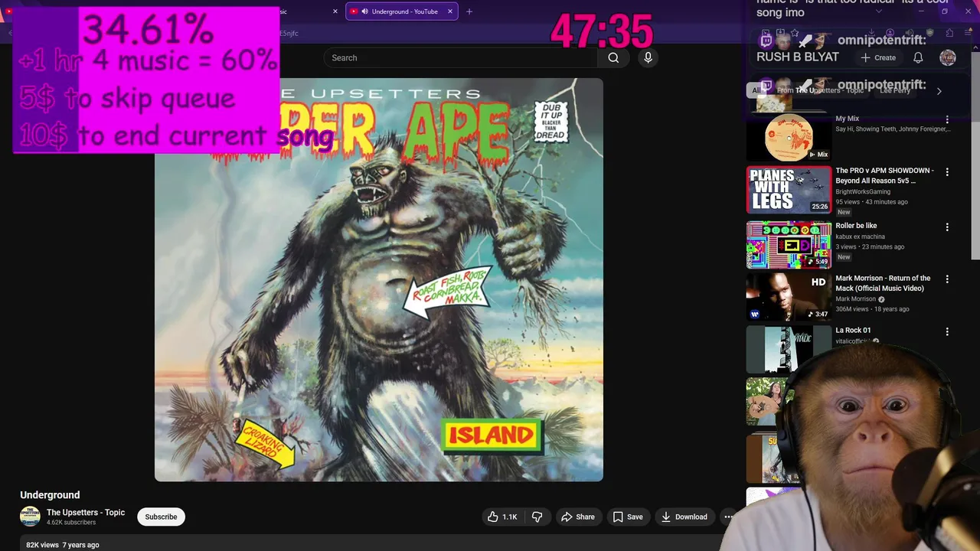This screenshot has height=551, width=980.
Task: Open the browser tab search chevron
Action: [878, 11]
